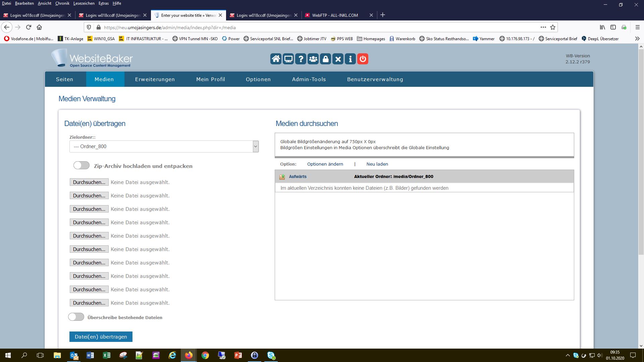Open the question mark help icon
The height and width of the screenshot is (362, 644).
click(x=301, y=59)
